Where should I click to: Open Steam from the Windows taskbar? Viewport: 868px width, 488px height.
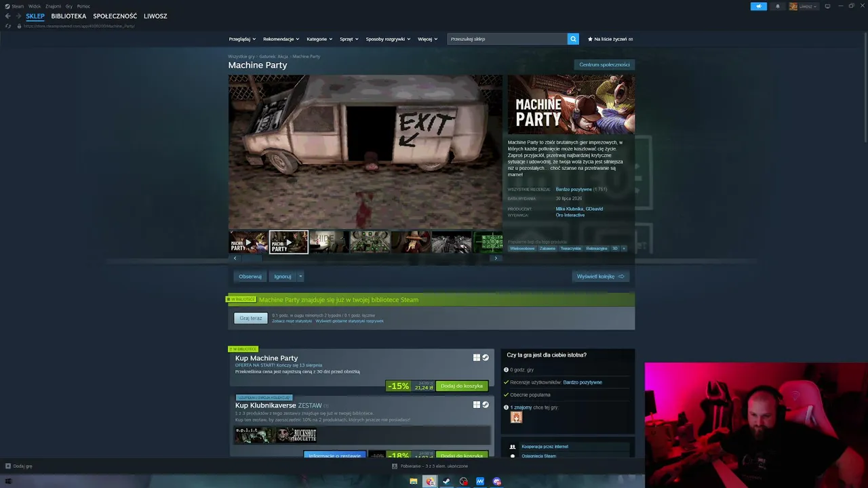(446, 481)
